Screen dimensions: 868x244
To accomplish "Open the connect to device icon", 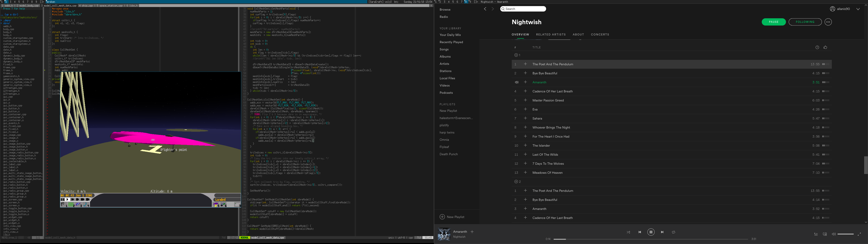I will click(x=825, y=234).
